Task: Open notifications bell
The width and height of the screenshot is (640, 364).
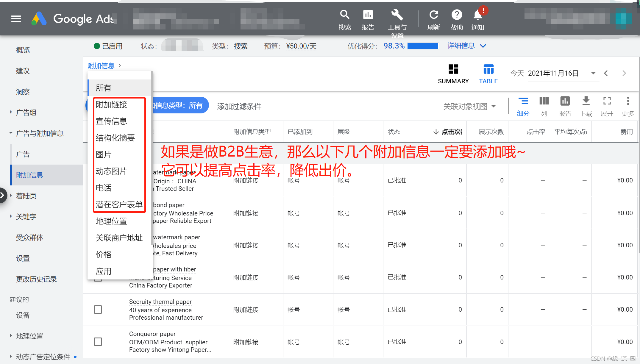Action: click(477, 15)
